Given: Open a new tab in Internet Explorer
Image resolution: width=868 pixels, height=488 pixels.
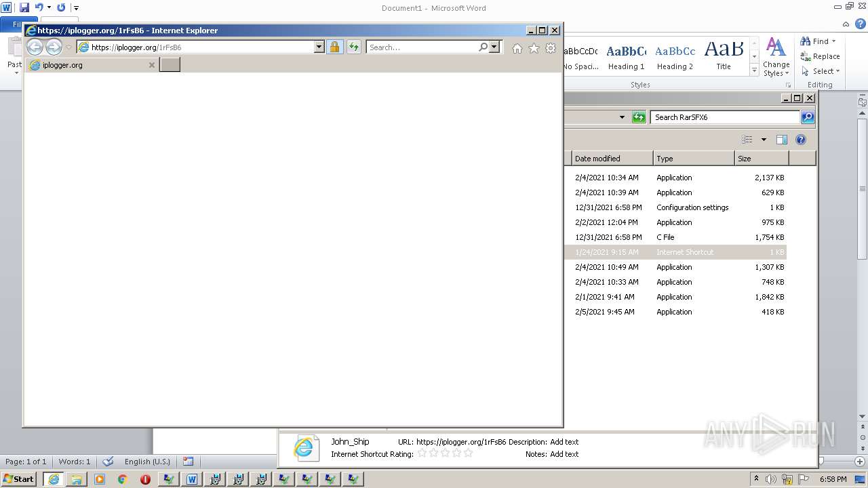Looking at the screenshot, I should [x=170, y=65].
